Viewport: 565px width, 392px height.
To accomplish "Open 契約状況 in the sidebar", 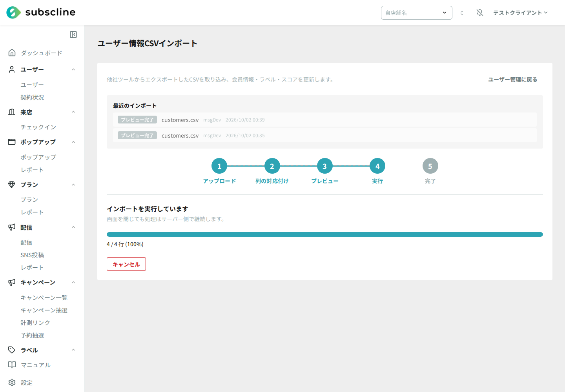I will pos(32,97).
